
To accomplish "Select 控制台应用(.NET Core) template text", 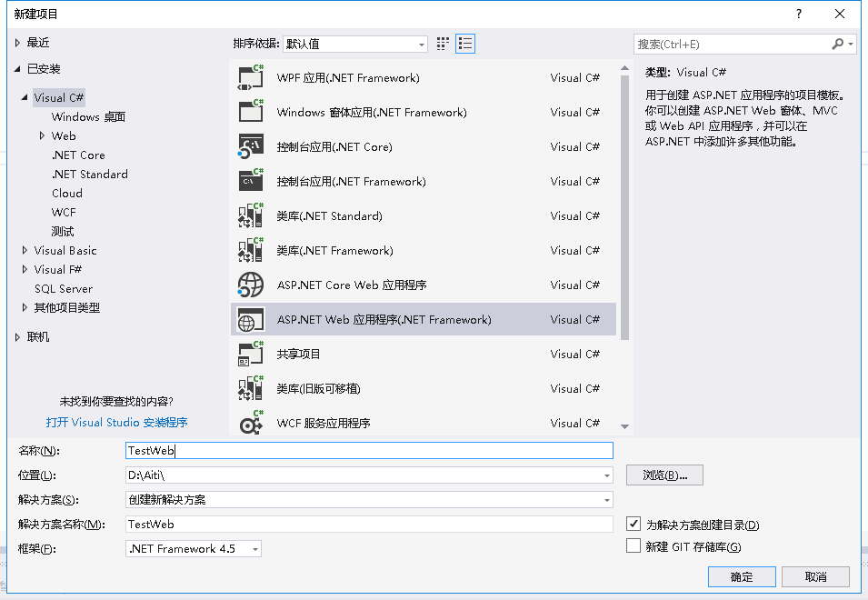I will click(334, 146).
